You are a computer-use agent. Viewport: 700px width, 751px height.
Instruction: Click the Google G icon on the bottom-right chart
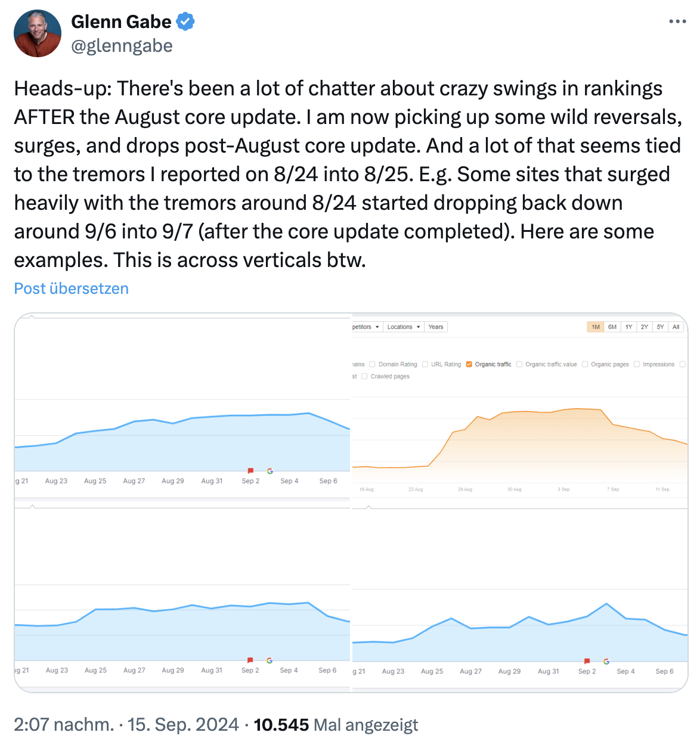tap(606, 661)
